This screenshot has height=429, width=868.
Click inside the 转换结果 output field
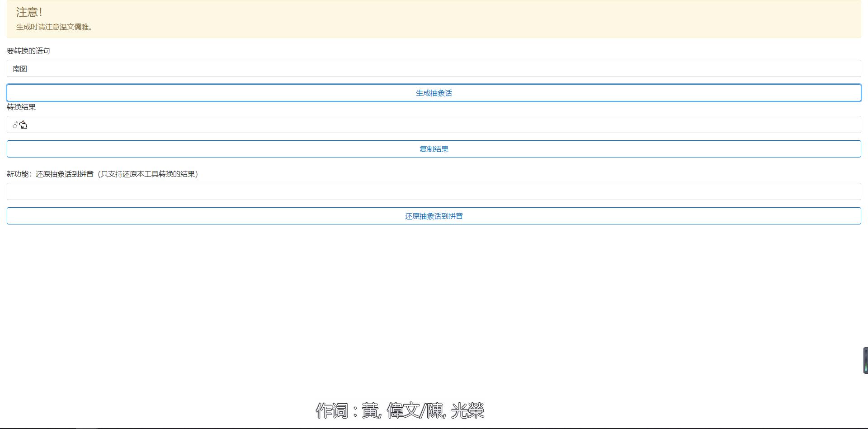[434, 125]
